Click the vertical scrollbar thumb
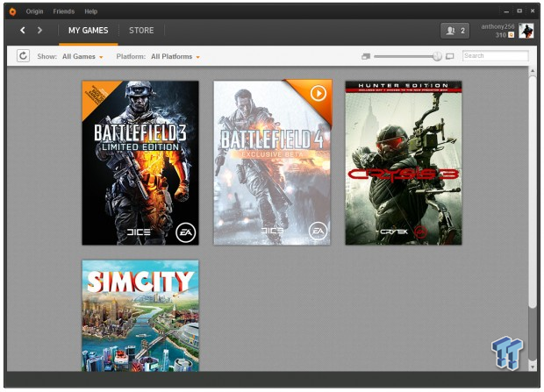Viewport: 544px width, 392px height. click(533, 191)
